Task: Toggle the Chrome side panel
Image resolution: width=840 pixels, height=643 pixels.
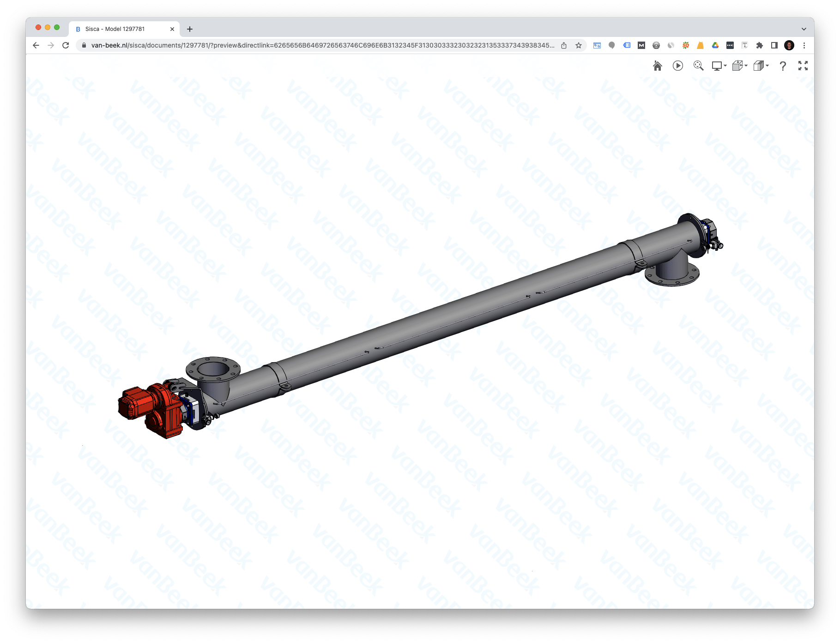Action: (774, 45)
